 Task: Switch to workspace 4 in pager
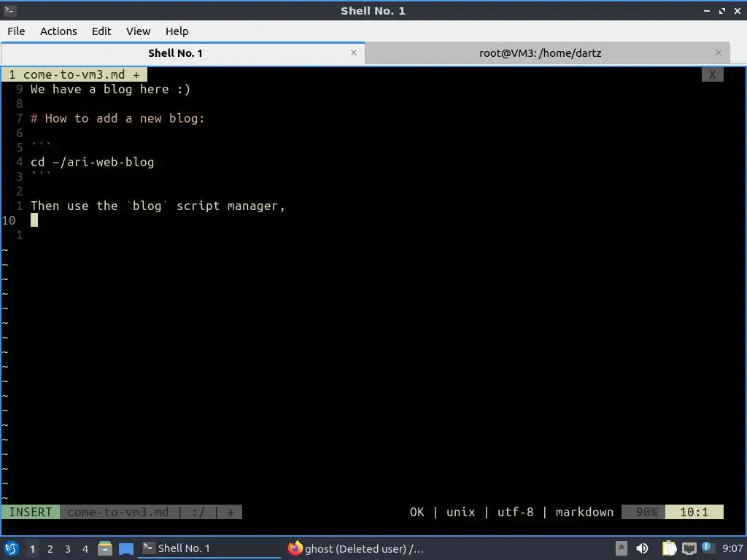85,549
